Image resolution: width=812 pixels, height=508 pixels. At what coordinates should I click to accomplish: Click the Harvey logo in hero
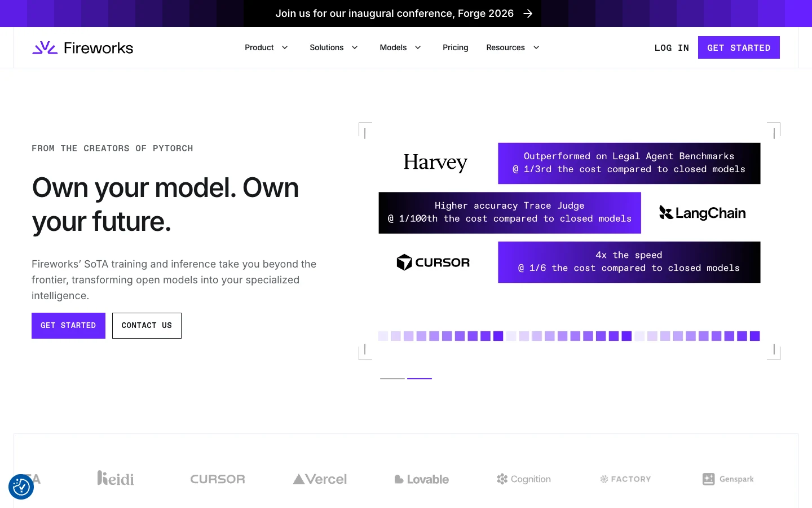click(435, 163)
